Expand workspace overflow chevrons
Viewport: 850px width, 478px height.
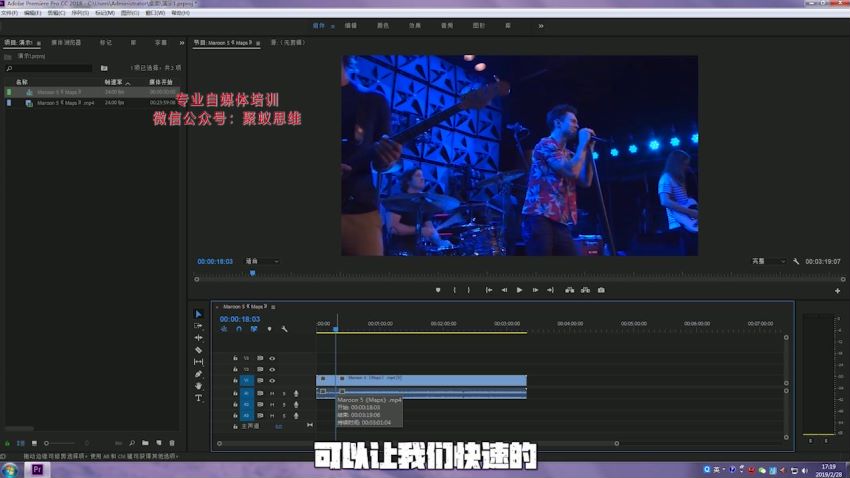click(x=540, y=26)
